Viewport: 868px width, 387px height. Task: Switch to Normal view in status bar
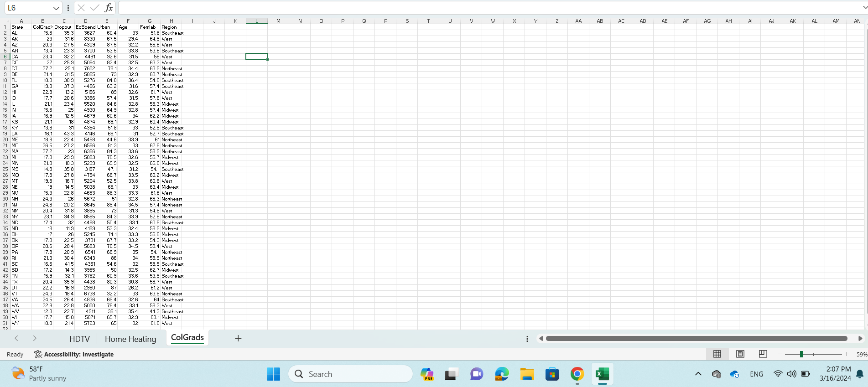(x=717, y=354)
